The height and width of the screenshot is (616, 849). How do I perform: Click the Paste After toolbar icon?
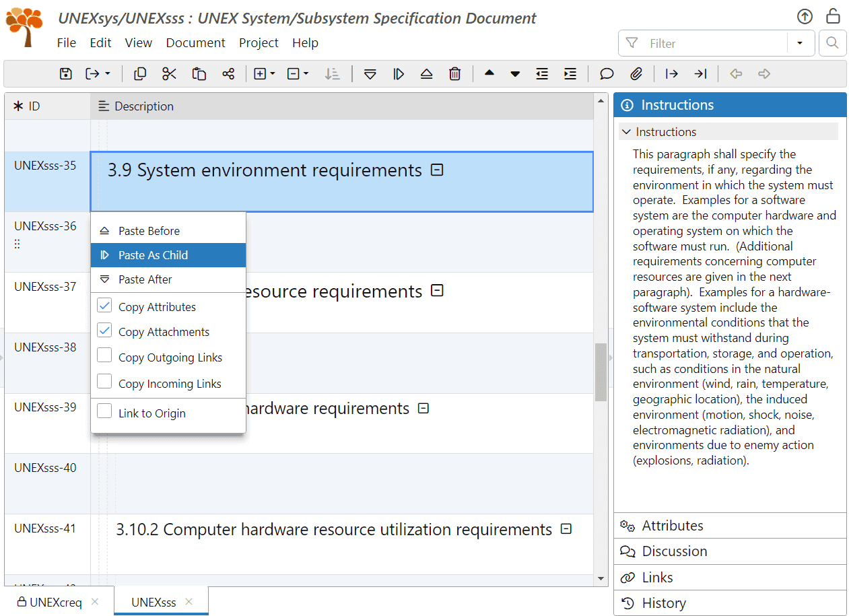point(370,74)
